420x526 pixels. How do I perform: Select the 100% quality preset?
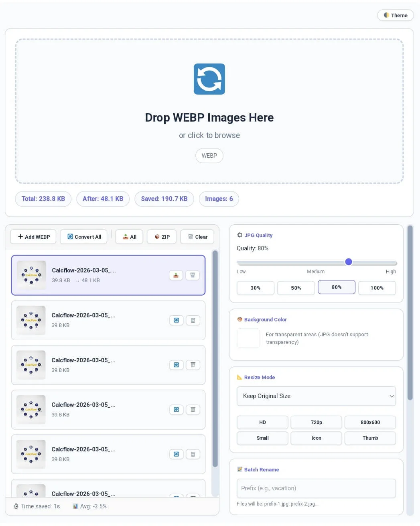point(377,288)
